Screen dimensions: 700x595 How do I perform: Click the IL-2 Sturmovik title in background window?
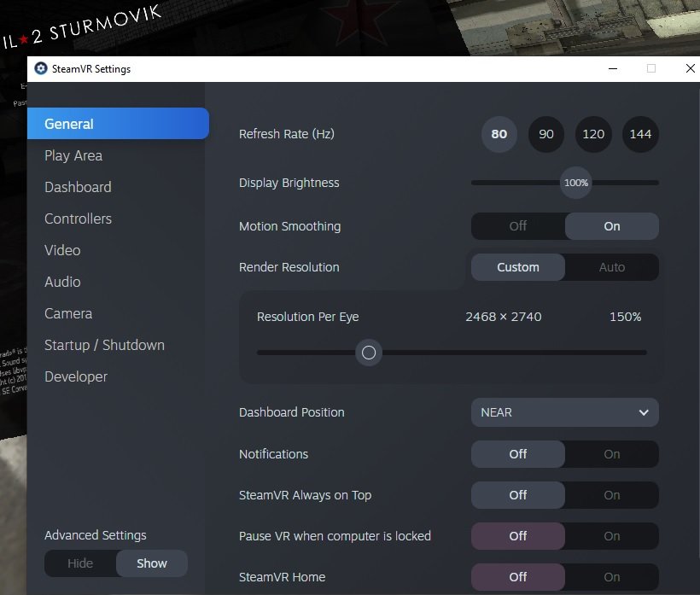coord(82,27)
